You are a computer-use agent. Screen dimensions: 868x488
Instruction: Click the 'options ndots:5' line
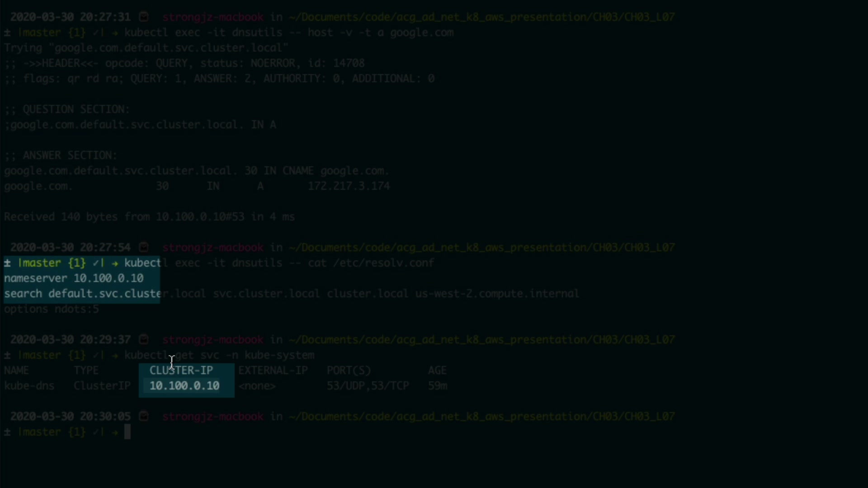coord(52,309)
